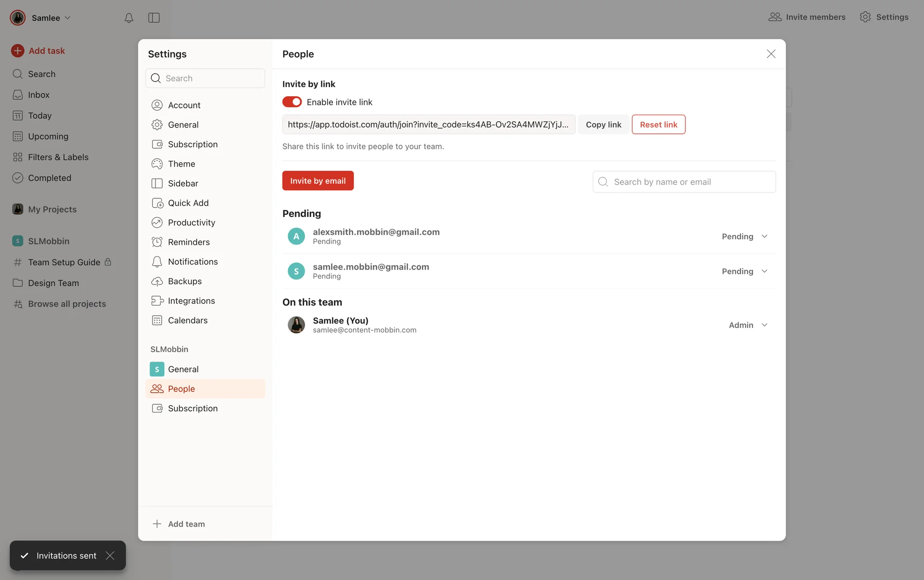Viewport: 924px width, 580px height.
Task: Open Account settings menu item
Action: tap(184, 105)
